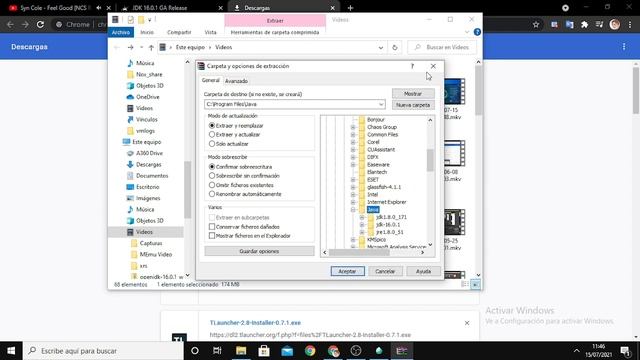Screen dimensions: 640x360
Task: Open Task View on taskbar
Action: pos(217,351)
